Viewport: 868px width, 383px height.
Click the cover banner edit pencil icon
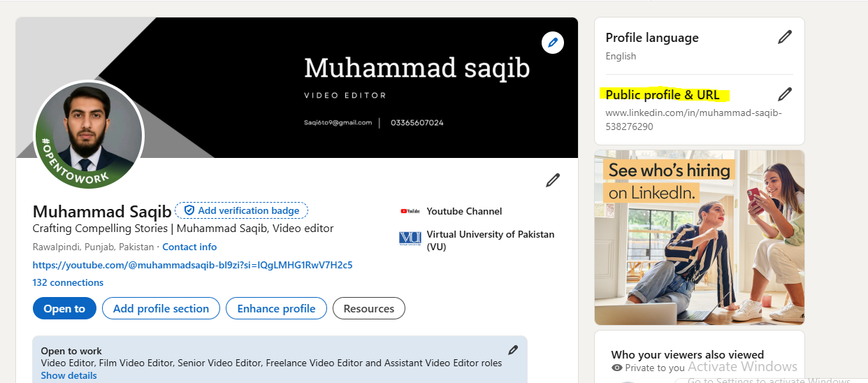(x=553, y=43)
